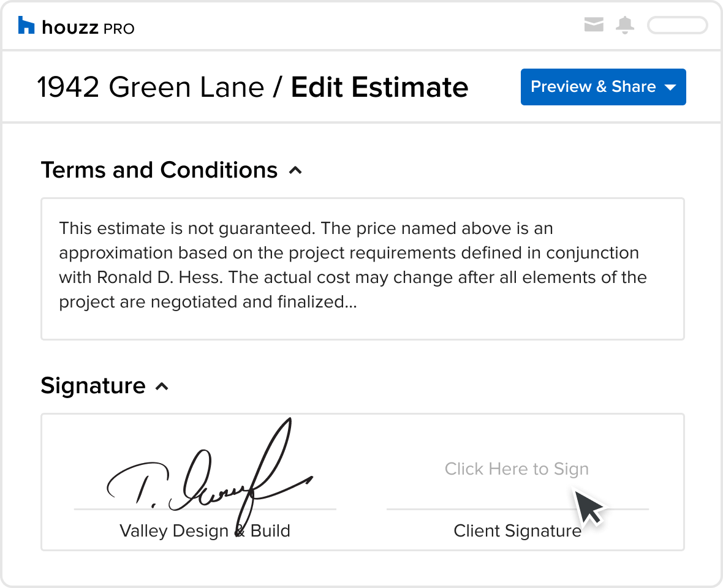Screen dimensions: 723x588
Task: Click the word 'finalized...' ending the terms
Action: point(317,302)
